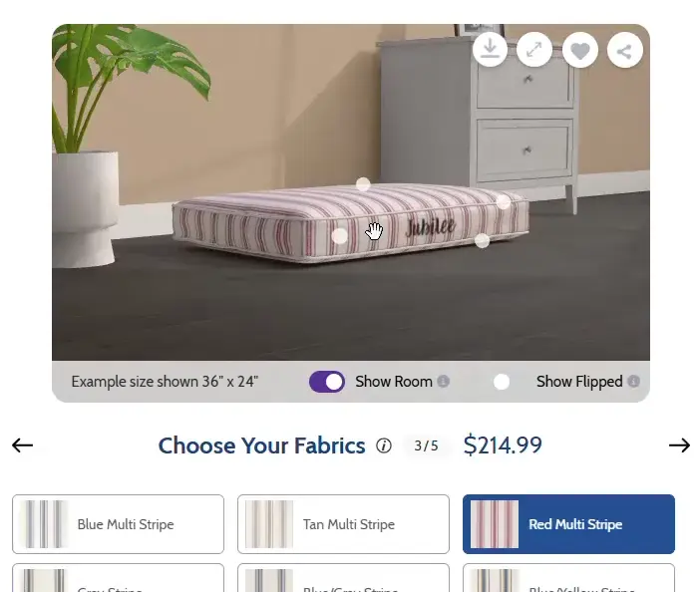Screen dimensions: 700x592
Task: Enable the Show Flipped toggle
Action: pyautogui.click(x=508, y=382)
